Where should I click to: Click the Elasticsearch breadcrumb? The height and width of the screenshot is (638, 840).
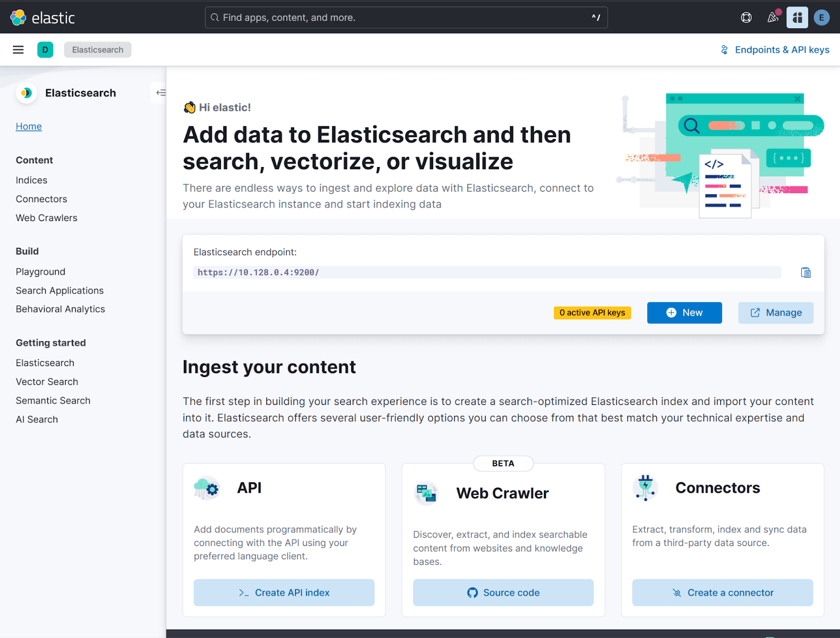click(x=98, y=50)
